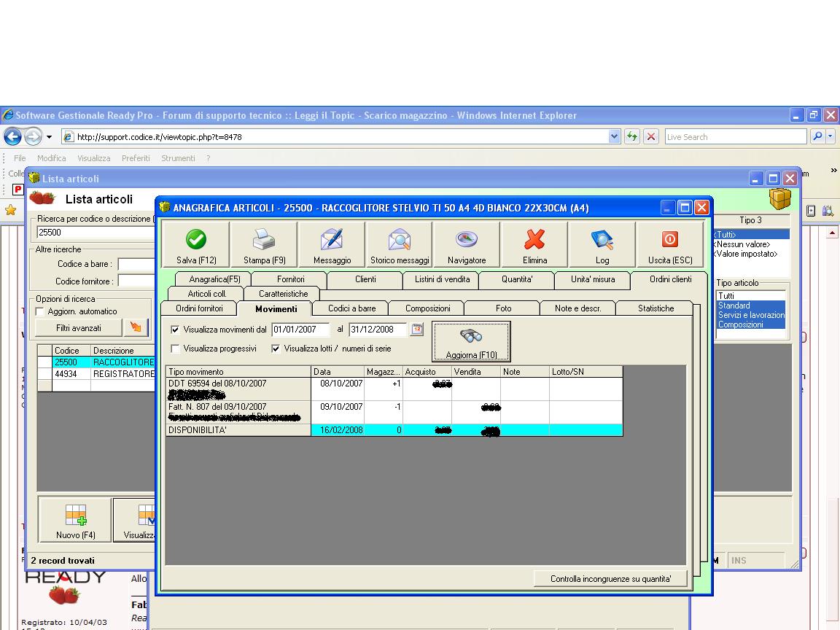Screen dimensions: 840x630
Task: Click the yellow cube icon in Lista articoli
Action: (780, 199)
